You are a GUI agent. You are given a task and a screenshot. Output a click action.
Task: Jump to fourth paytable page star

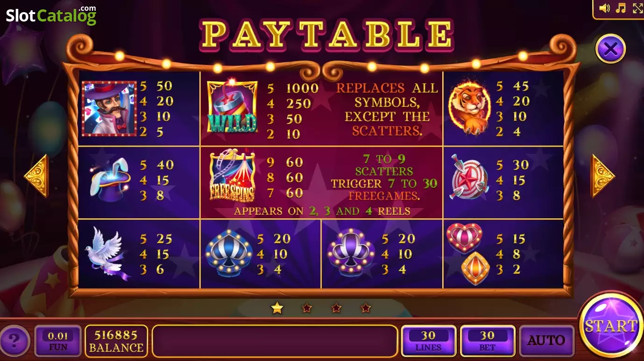(366, 308)
